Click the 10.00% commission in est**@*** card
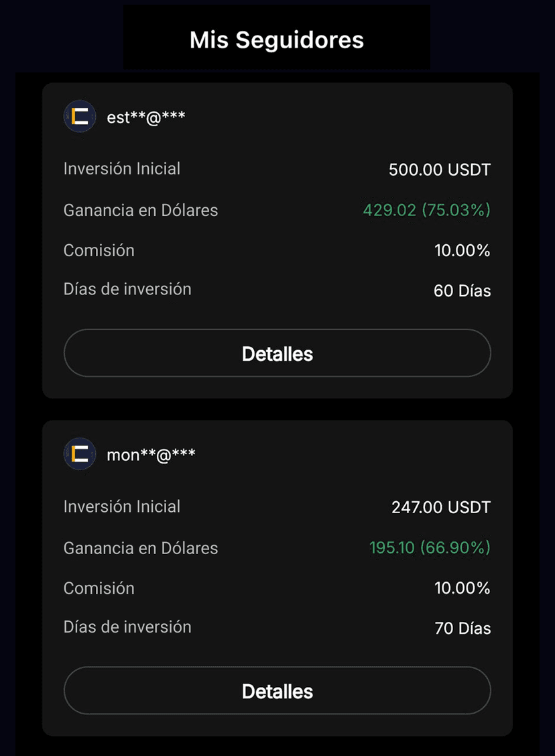555x756 pixels. click(462, 251)
